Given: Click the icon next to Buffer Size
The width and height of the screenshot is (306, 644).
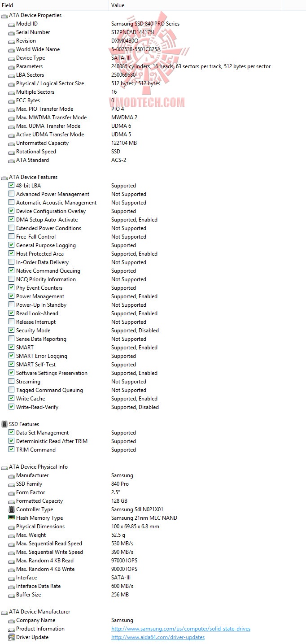Looking at the screenshot, I should 12,595.
